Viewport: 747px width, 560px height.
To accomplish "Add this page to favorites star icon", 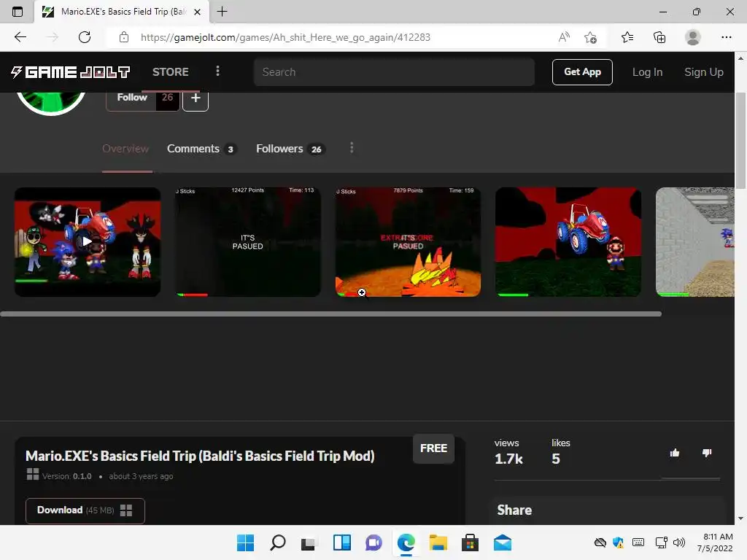I will pos(590,37).
